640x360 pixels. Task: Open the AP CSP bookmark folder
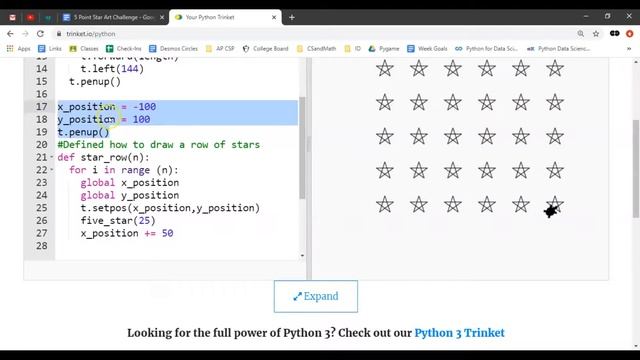click(220, 49)
